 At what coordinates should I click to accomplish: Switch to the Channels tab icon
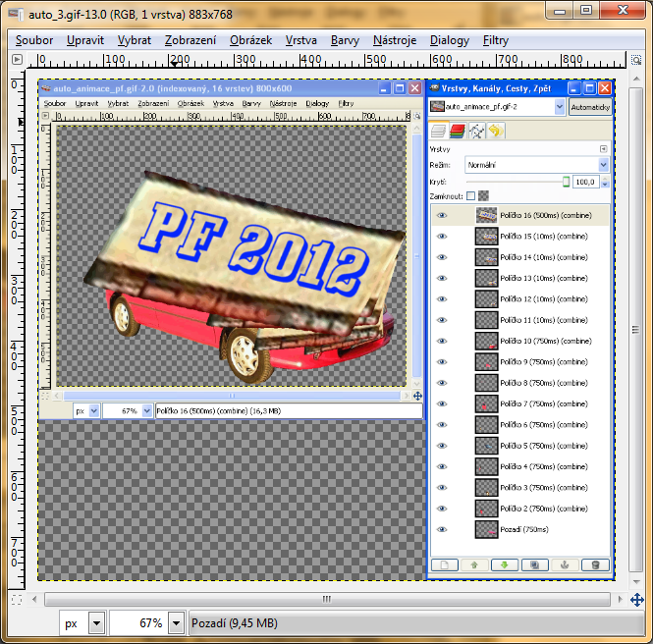tap(458, 132)
